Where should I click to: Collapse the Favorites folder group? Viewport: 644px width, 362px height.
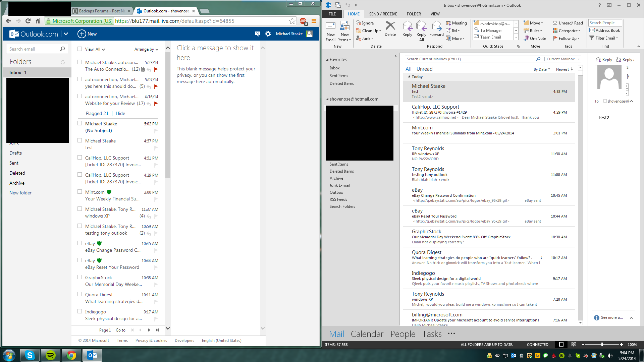(x=327, y=60)
